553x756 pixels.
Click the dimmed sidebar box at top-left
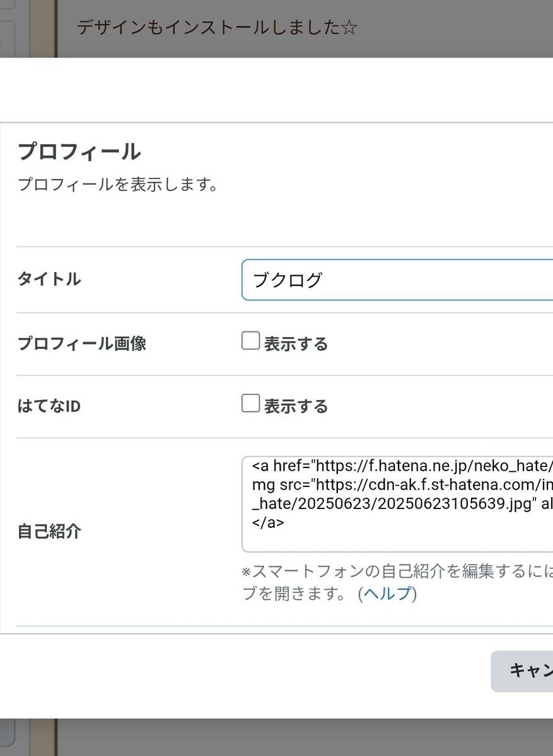[6, 38]
